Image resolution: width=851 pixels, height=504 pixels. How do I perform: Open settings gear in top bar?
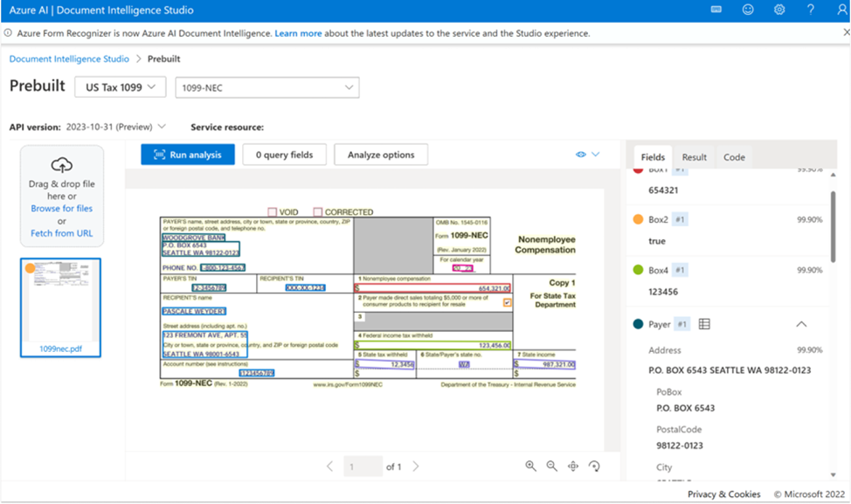pos(779,10)
